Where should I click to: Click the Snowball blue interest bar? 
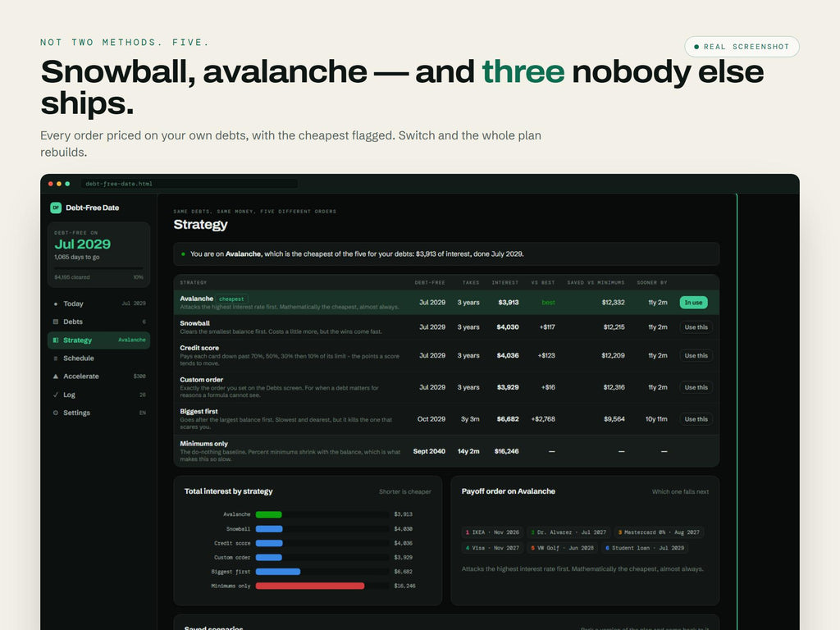tap(269, 529)
